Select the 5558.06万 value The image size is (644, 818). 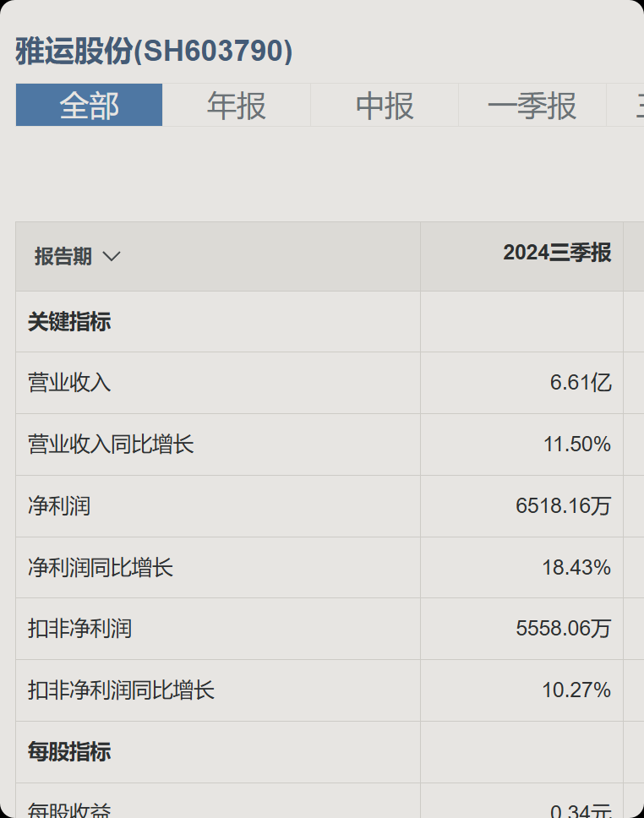point(564,629)
